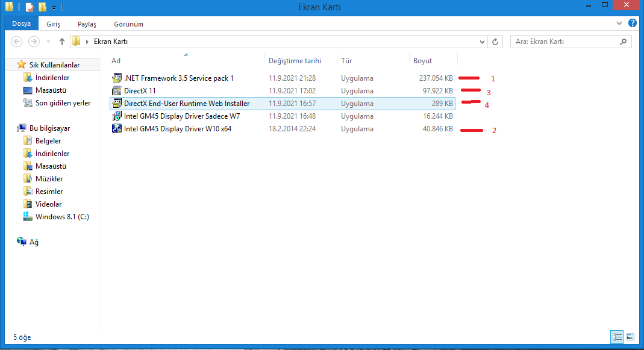The width and height of the screenshot is (644, 350).
Task: Select the file named DirectX 11
Action: pyautogui.click(x=140, y=91)
